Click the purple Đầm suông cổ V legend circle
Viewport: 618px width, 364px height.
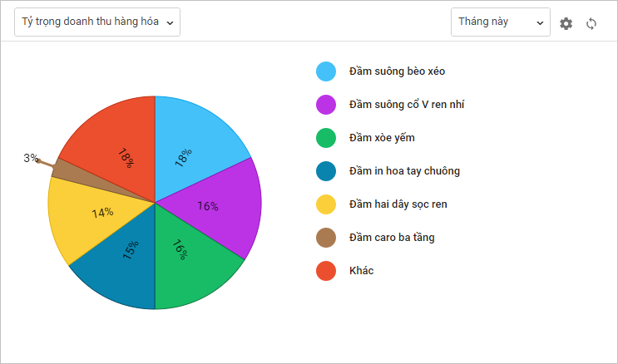coord(326,105)
